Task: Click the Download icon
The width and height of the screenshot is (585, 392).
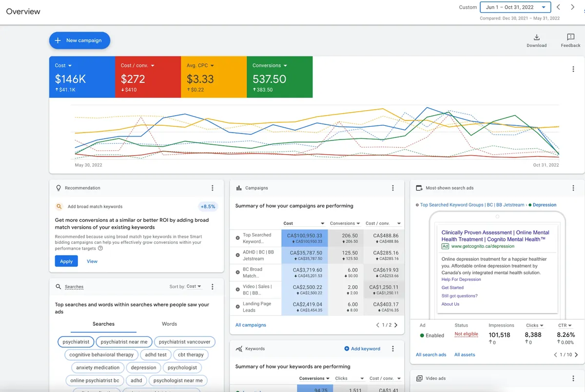Action: (536, 38)
